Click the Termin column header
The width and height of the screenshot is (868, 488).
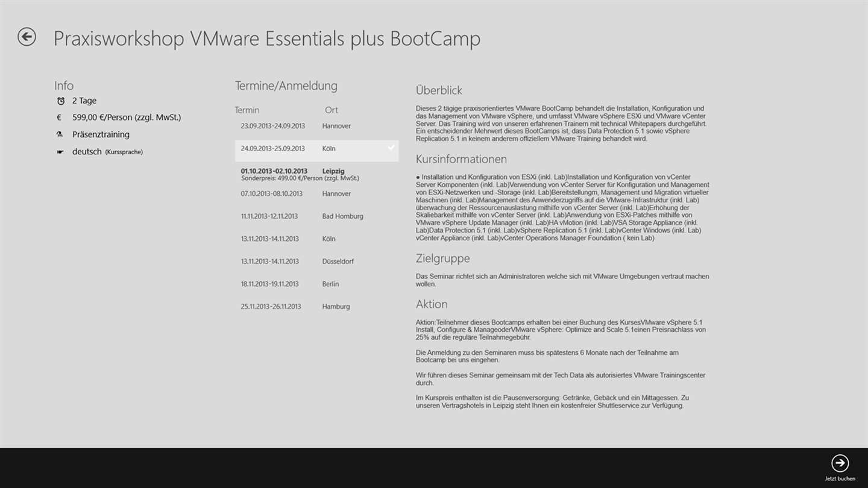(x=247, y=110)
